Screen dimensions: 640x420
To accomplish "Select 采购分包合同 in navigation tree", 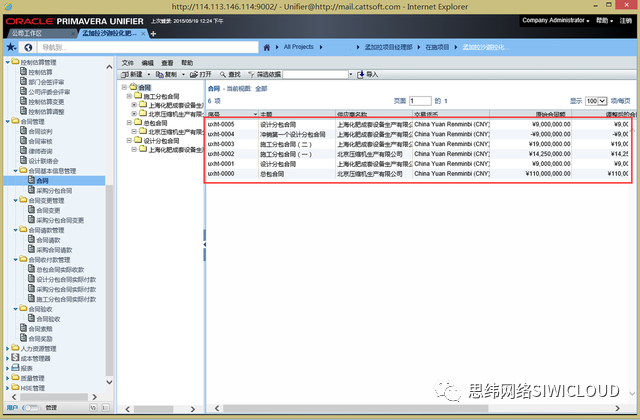I will (54, 191).
